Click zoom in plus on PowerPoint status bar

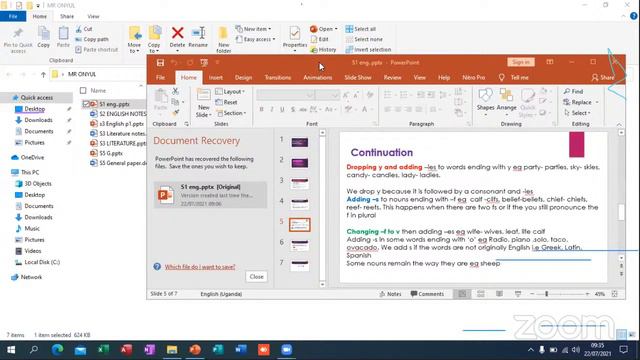[587, 294]
